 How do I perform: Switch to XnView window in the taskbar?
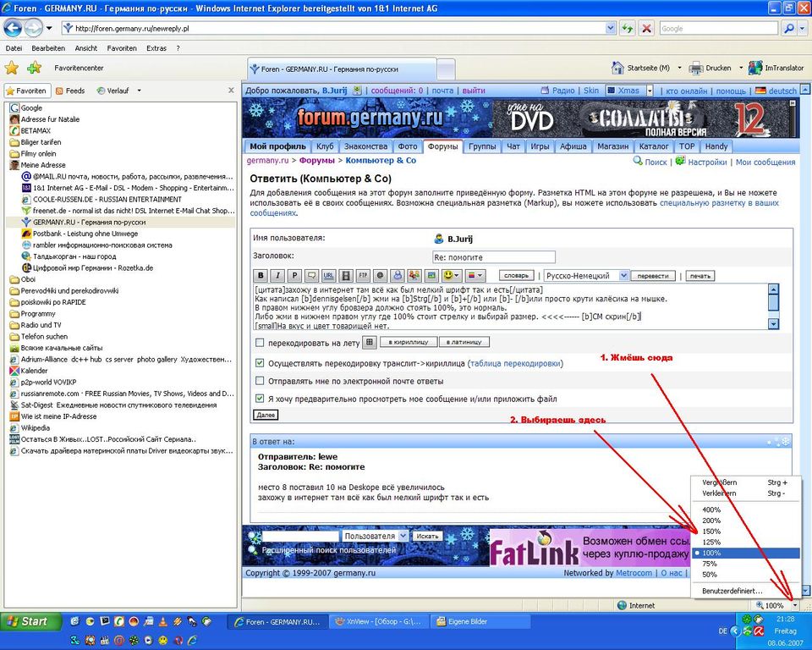coord(378,621)
